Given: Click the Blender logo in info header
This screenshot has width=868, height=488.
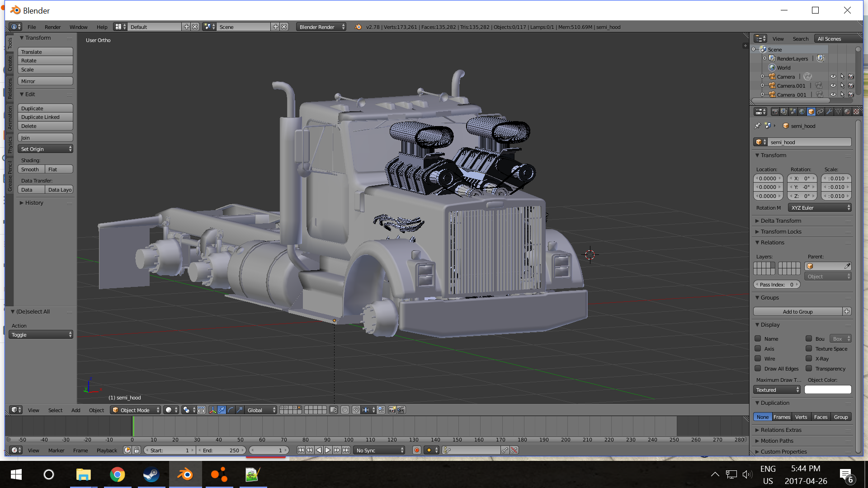Looking at the screenshot, I should coord(358,27).
